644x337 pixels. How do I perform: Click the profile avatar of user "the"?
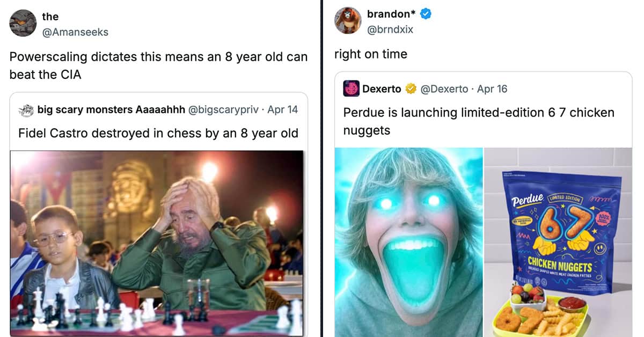point(23,24)
